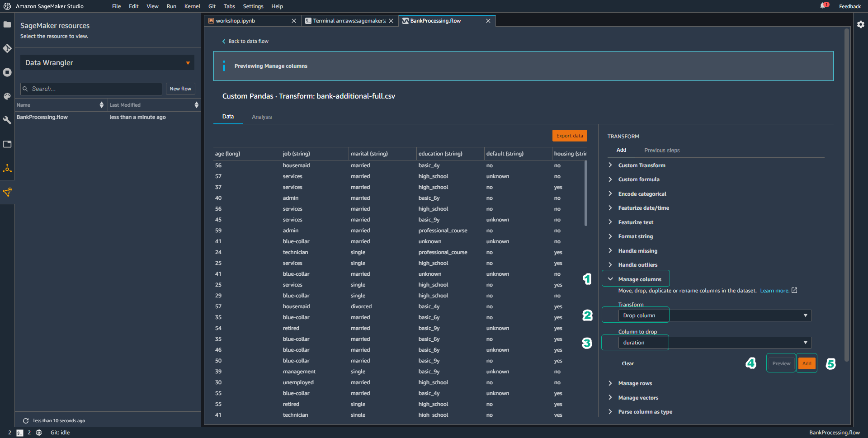Open the Transform dropdown showing Drop column
This screenshot has width=868, height=438.
coord(715,316)
